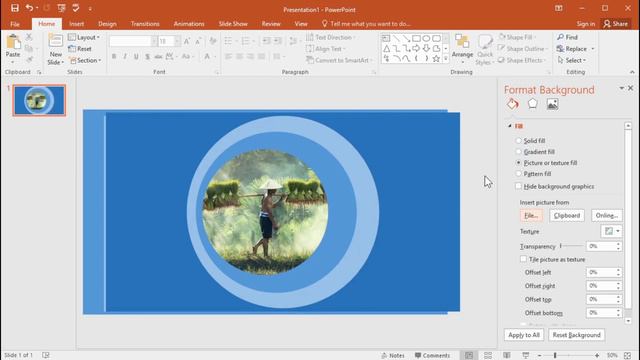The image size is (640, 360).
Task: Select Pattern fill radio option
Action: tap(518, 173)
